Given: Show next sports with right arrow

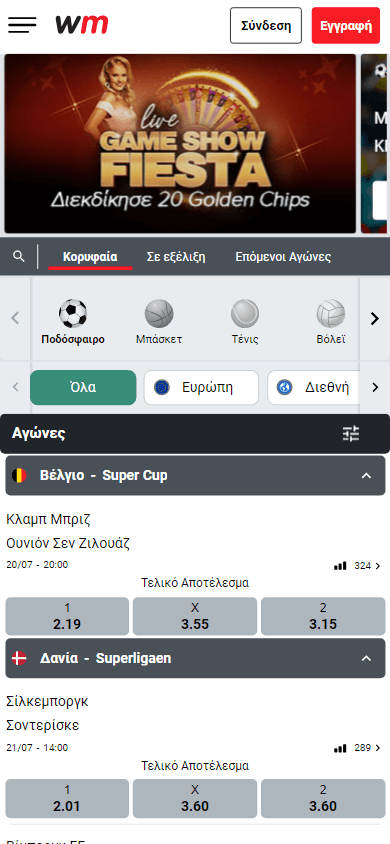Looking at the screenshot, I should (x=375, y=319).
